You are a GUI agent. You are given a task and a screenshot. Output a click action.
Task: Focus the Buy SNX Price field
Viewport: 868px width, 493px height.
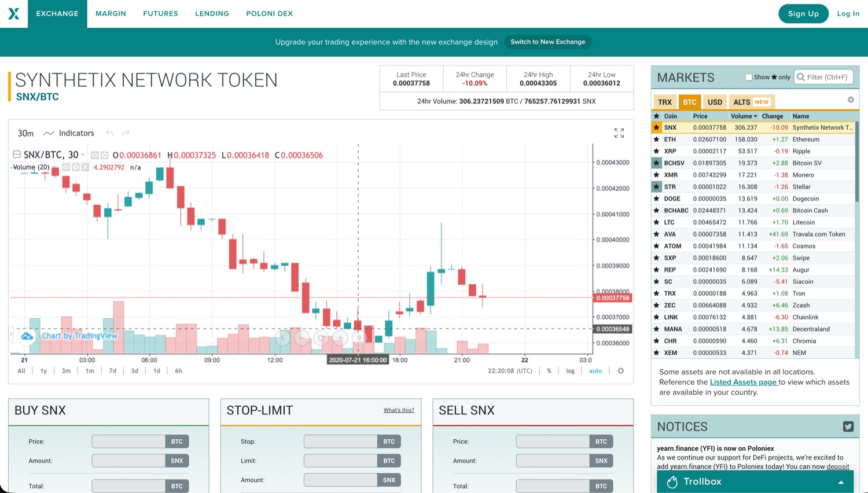click(x=128, y=442)
